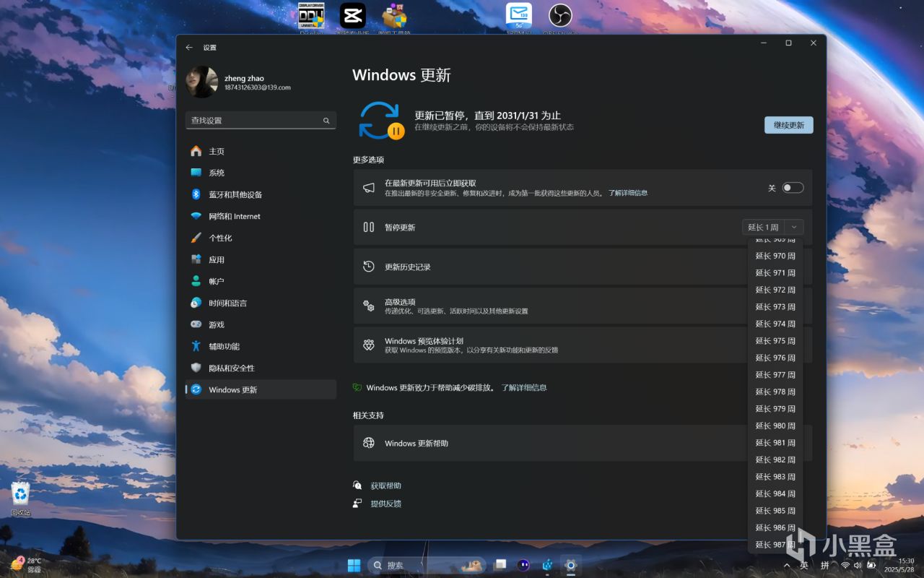
Task: Pick 延长 976 周 in the dropdown
Action: pyautogui.click(x=775, y=358)
